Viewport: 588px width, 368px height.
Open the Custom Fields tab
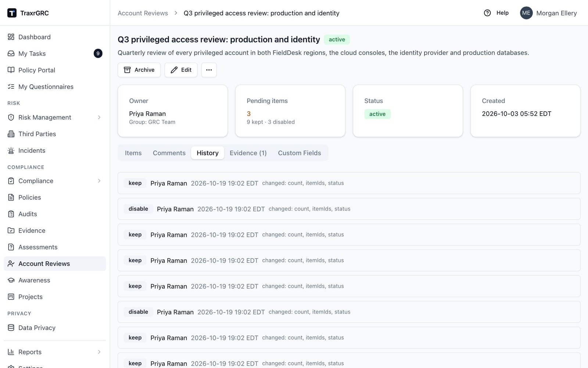[300, 153]
